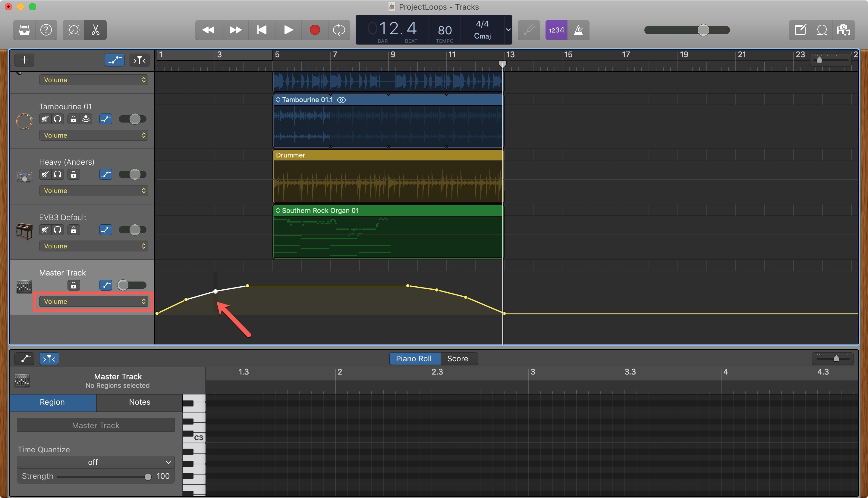Click the score notation view icon
The height and width of the screenshot is (498, 868).
click(x=458, y=358)
